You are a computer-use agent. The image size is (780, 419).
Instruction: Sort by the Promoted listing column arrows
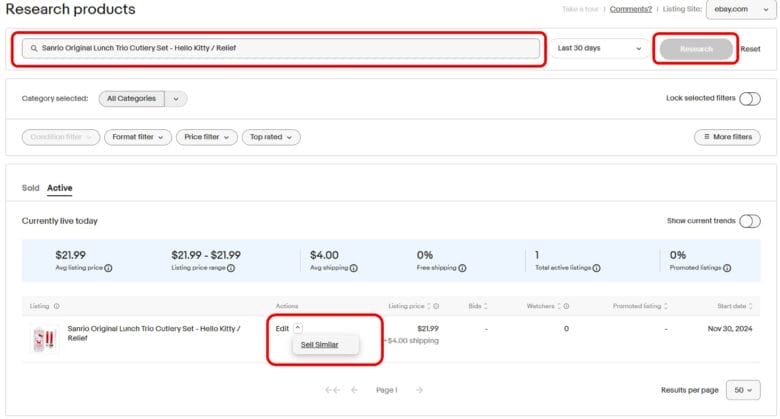coord(666,306)
